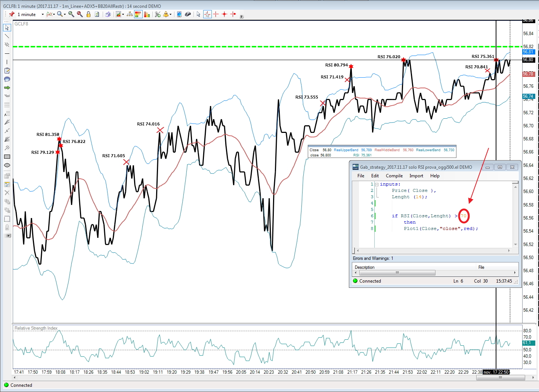539x392 pixels.
Task: Open Import menu in strategy editor
Action: click(416, 176)
